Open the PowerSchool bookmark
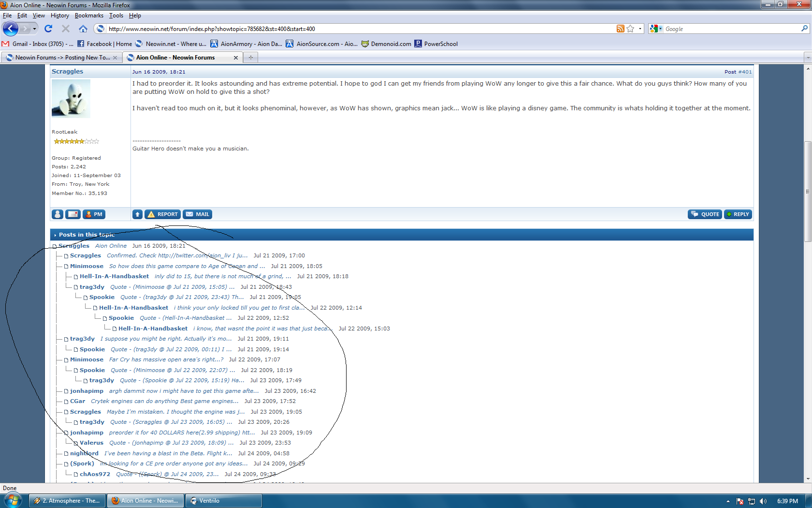Screen dimensions: 812x508 tap(436, 44)
